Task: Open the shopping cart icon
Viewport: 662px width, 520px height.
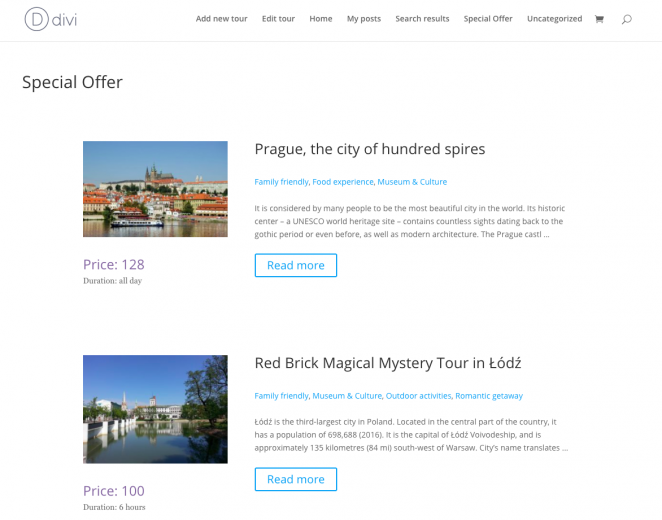Action: [x=599, y=19]
